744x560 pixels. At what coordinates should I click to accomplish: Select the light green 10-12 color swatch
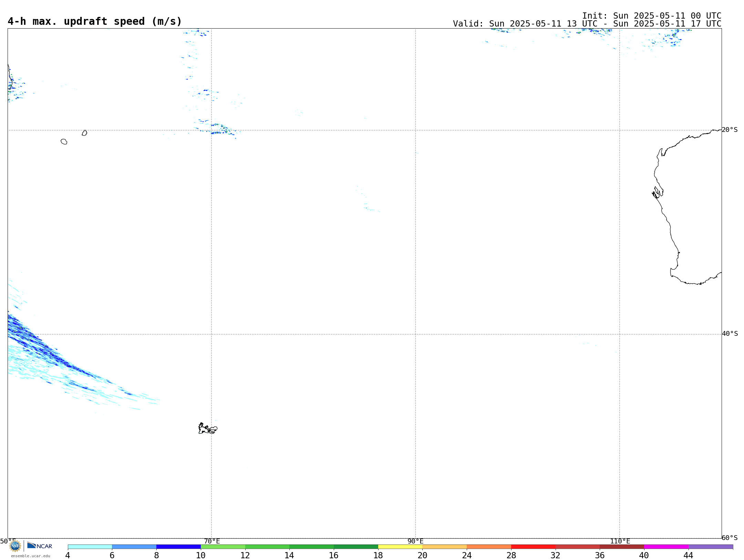[x=223, y=547]
